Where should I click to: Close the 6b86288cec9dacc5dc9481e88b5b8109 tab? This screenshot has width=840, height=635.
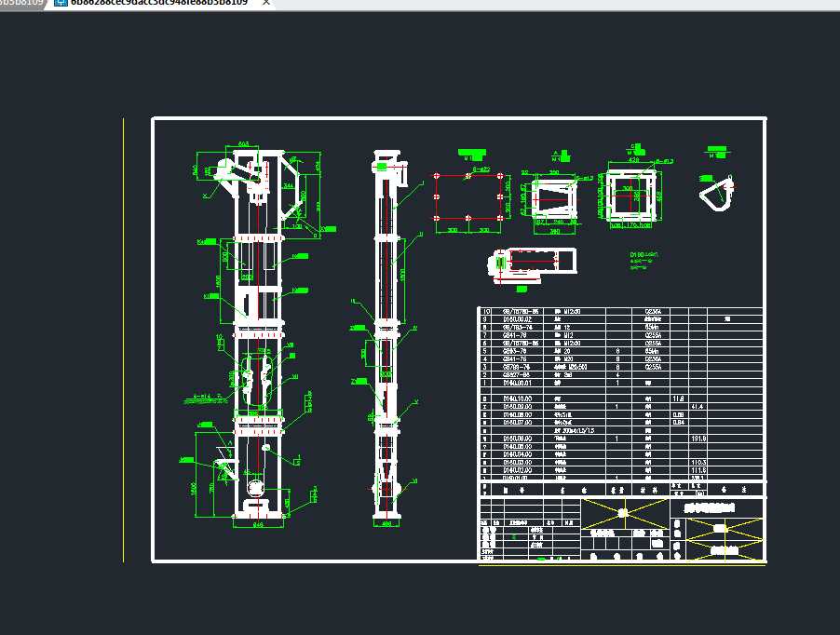(265, 3)
